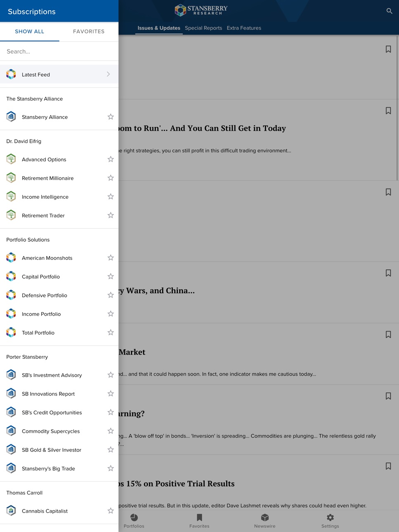Toggle star for SB Gold & Silver Investor
The height and width of the screenshot is (532, 399).
click(111, 450)
